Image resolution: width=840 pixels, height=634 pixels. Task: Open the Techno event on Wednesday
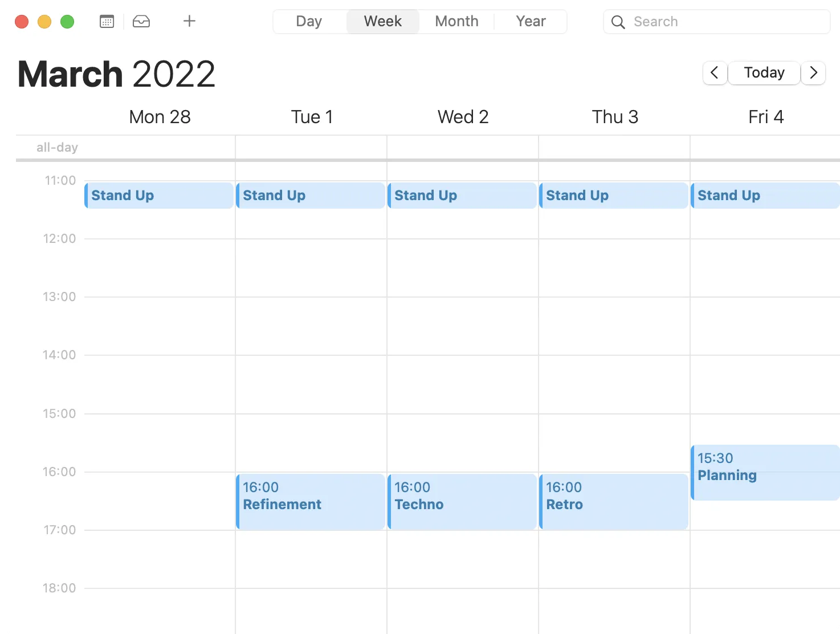(462, 501)
